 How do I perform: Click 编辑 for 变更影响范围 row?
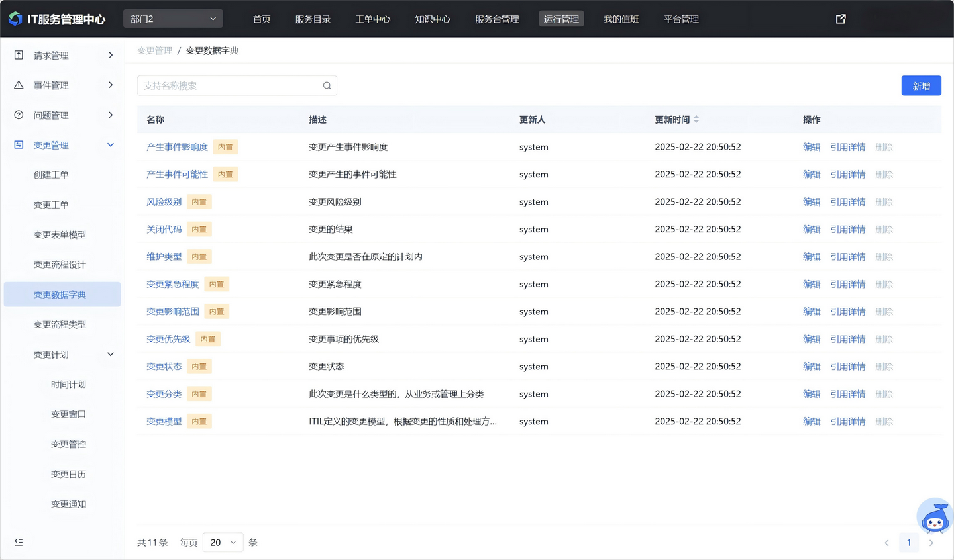click(812, 312)
